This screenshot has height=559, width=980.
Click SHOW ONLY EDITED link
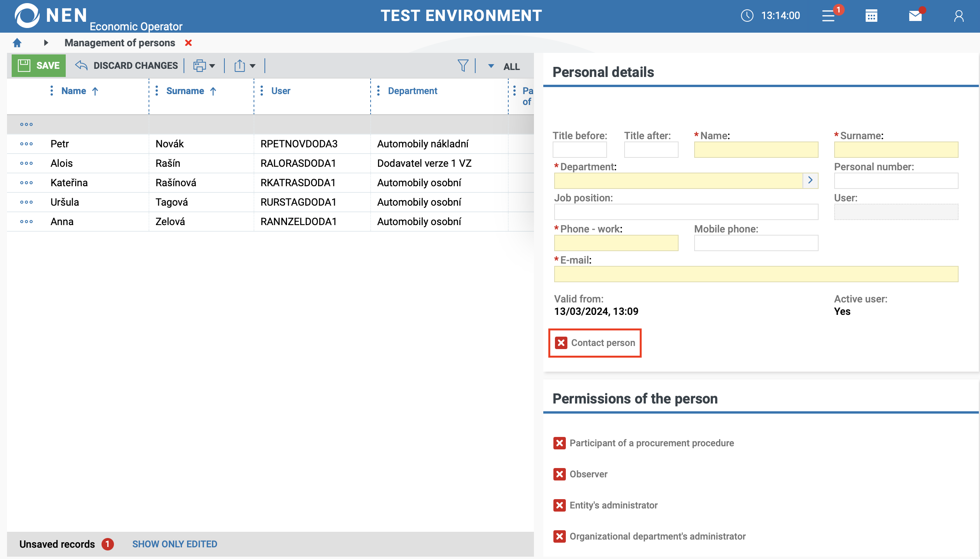click(x=175, y=544)
